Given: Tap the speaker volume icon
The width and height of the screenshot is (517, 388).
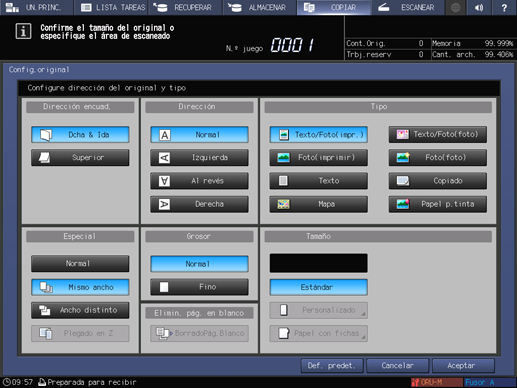Looking at the screenshot, I should click(x=480, y=7).
